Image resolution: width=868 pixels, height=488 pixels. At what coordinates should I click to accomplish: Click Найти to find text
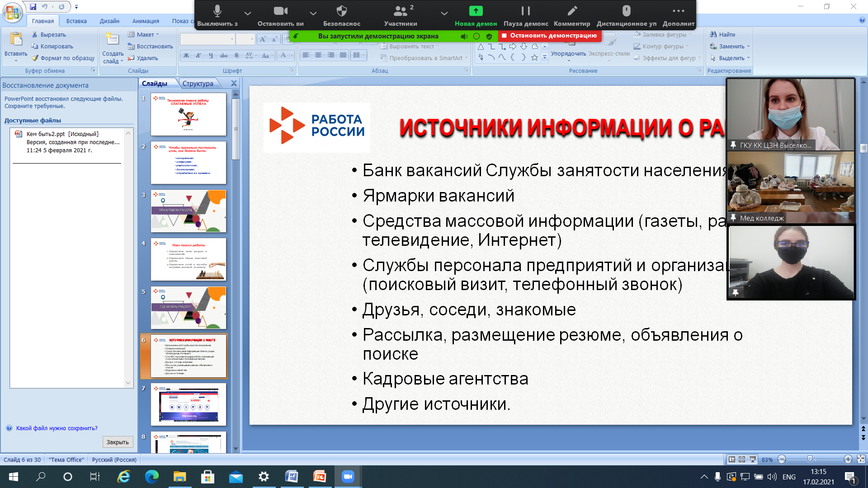pos(722,34)
